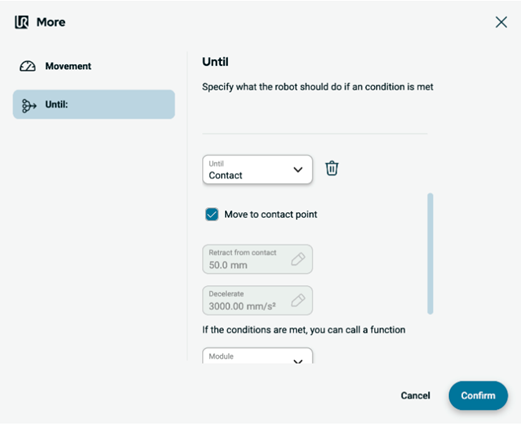Click the Until branching arrow icon

[x=29, y=106]
